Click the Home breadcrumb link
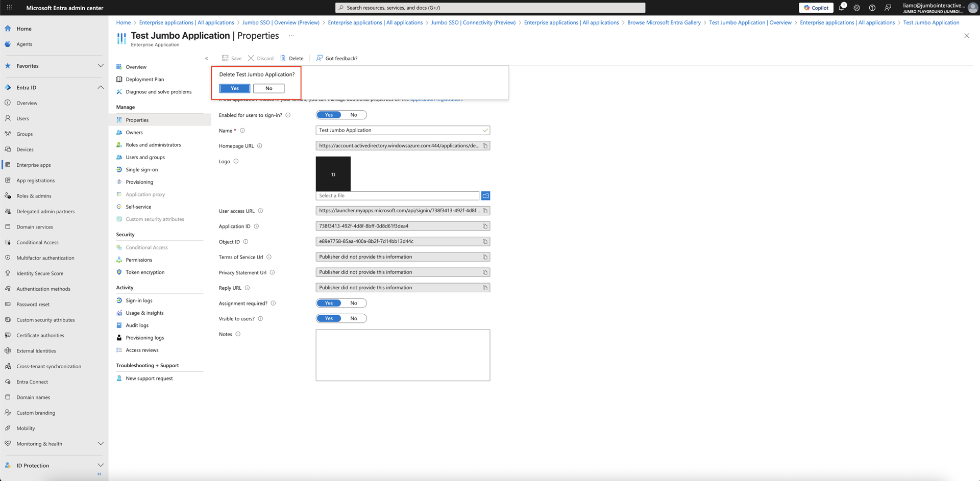 (x=123, y=22)
